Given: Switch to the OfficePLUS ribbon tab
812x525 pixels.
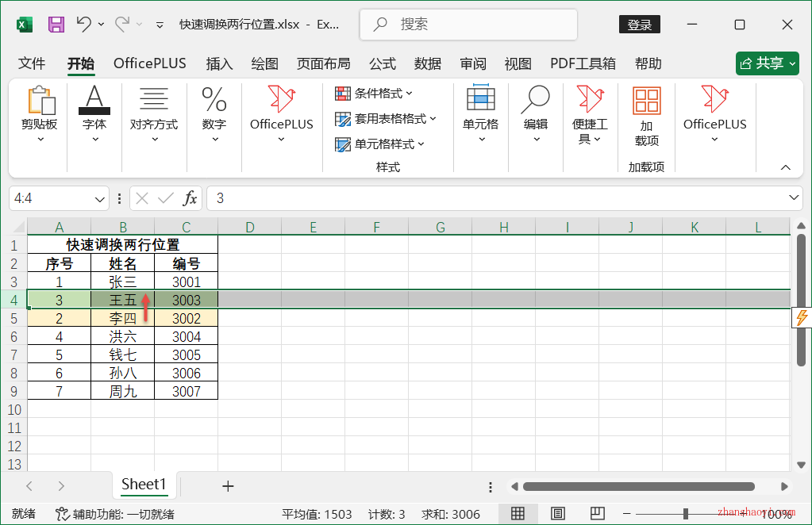Looking at the screenshot, I should click(x=150, y=63).
